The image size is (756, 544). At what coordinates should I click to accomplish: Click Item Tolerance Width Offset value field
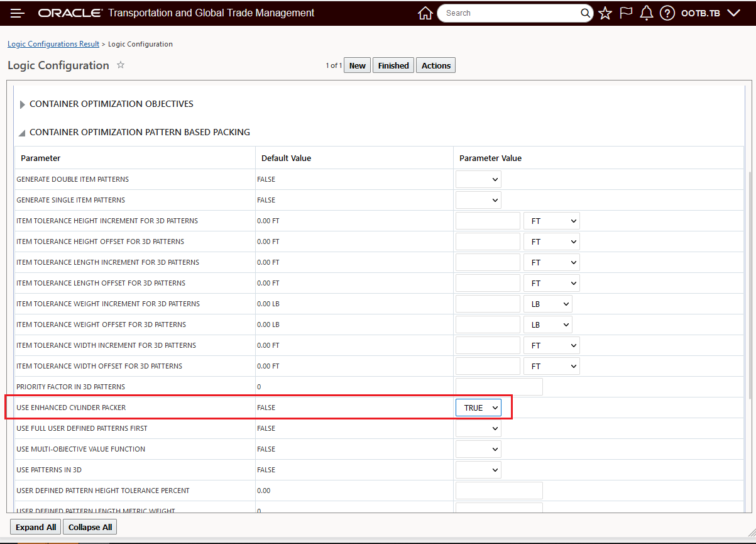pos(488,366)
